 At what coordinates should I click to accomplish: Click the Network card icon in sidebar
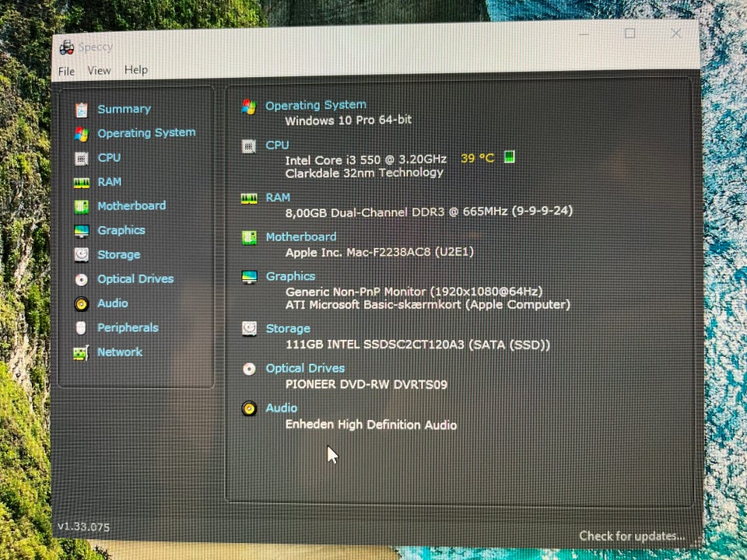81,353
